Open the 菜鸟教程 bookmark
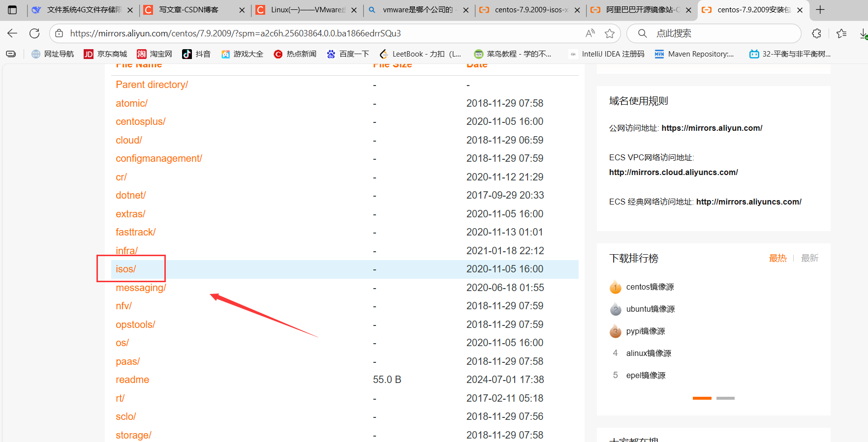Screen dimensions: 868x442 point(513,54)
